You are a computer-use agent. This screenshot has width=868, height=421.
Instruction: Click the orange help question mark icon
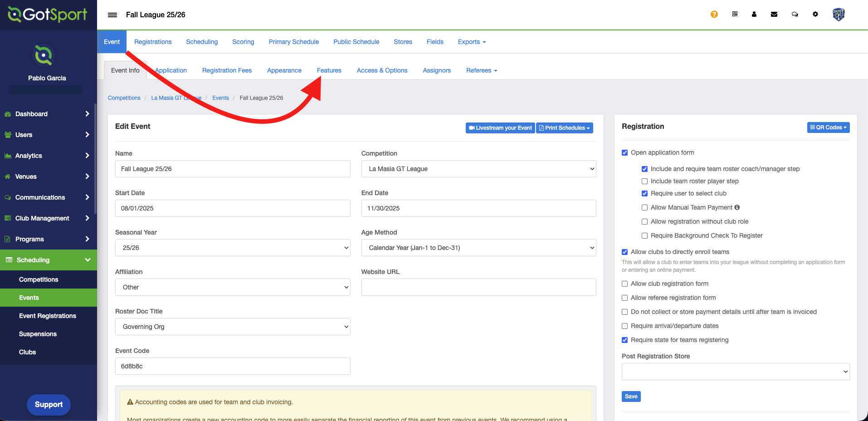(x=714, y=15)
